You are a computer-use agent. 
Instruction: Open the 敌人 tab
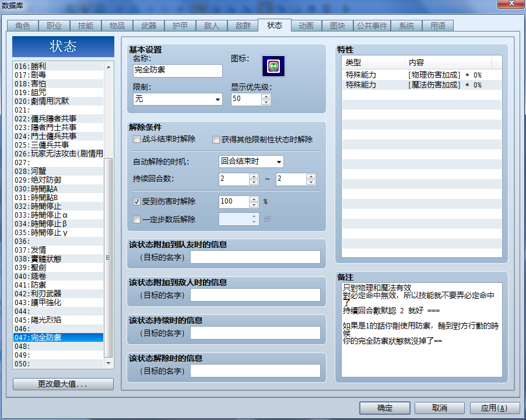tap(212, 26)
